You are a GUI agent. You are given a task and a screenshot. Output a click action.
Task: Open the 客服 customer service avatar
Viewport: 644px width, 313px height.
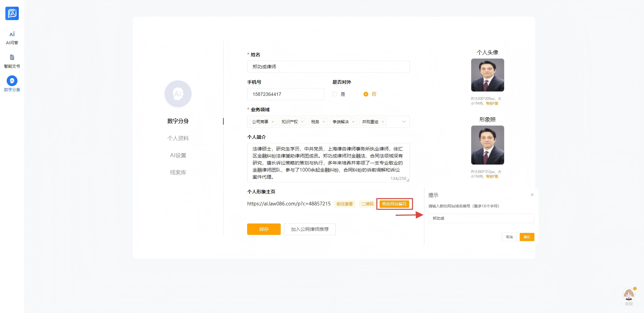point(629,295)
